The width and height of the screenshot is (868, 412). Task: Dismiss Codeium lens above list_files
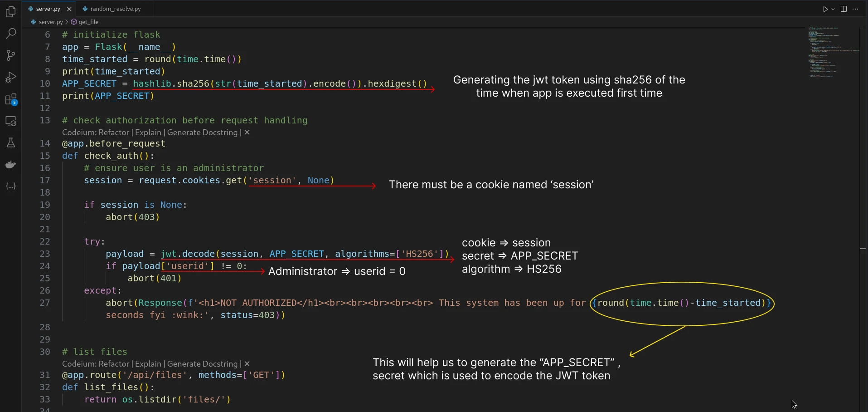point(247,364)
